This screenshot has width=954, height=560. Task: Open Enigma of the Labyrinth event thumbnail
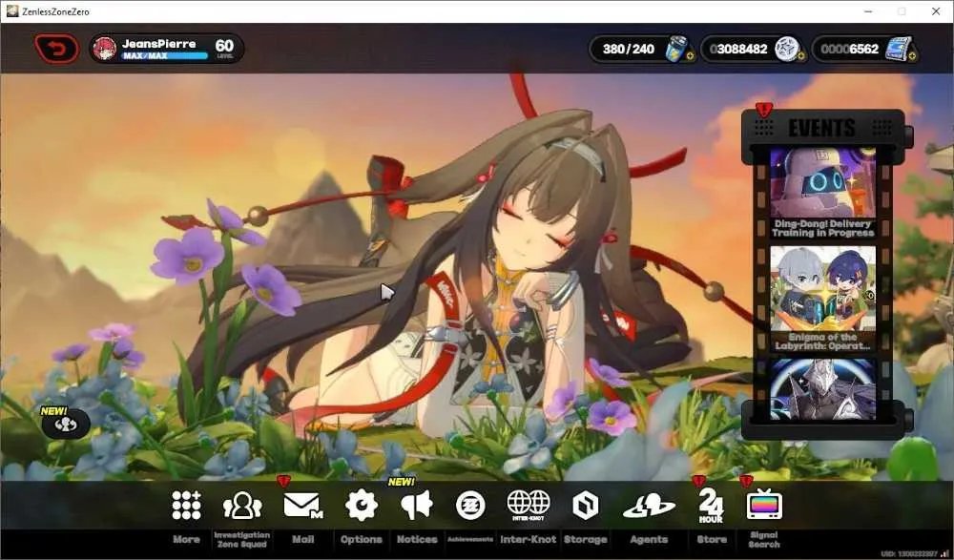tap(822, 299)
